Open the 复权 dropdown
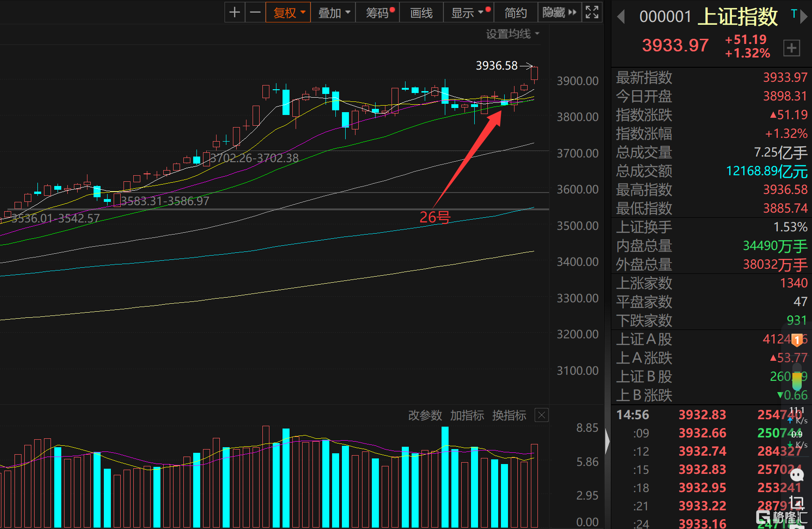 (x=288, y=13)
